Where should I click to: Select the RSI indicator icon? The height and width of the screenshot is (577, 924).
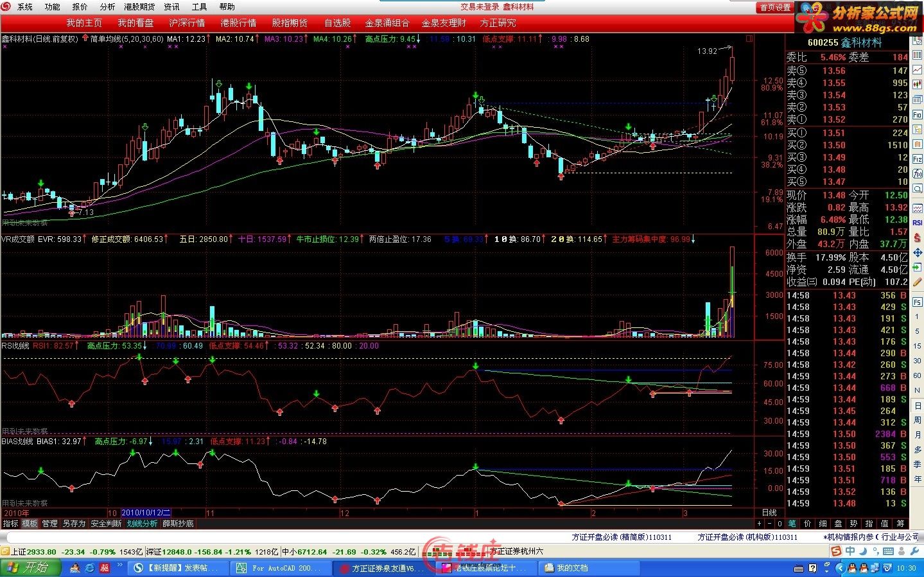(917, 223)
